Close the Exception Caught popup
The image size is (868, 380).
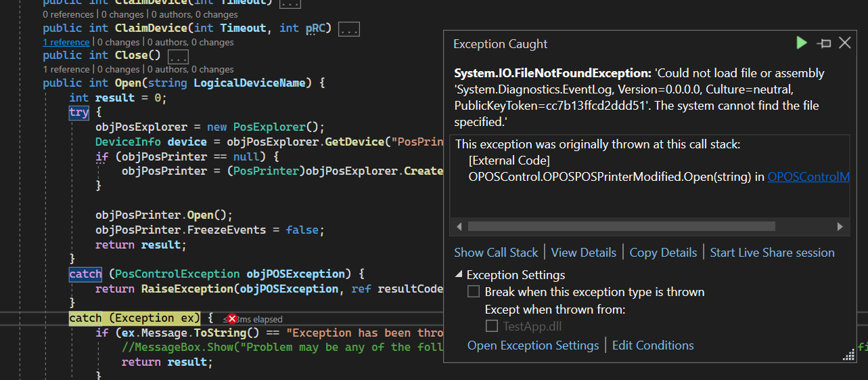click(845, 43)
